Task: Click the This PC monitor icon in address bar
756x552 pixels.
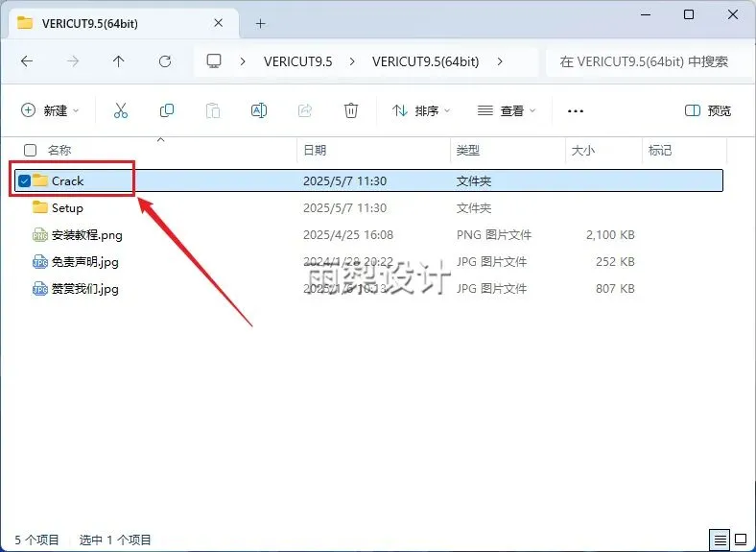Action: tap(214, 61)
